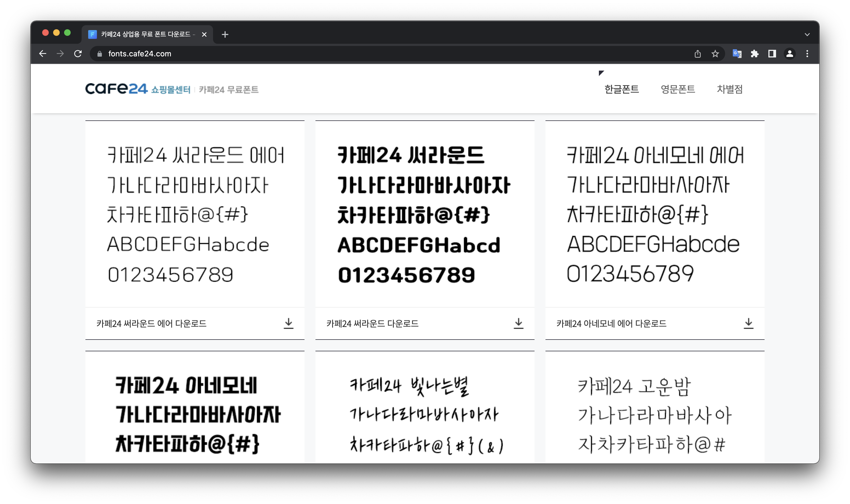Open the 한글폰트 menu

coord(622,89)
